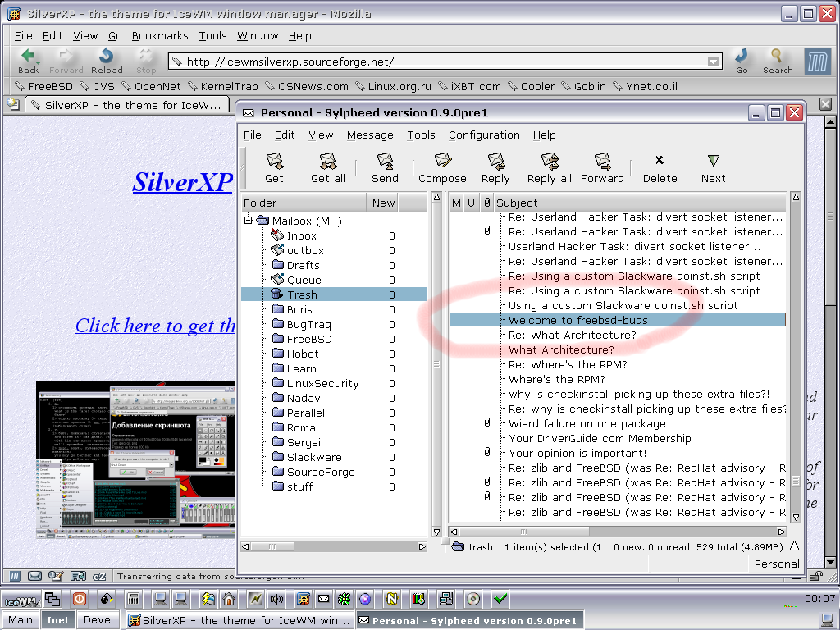
Task: Open the KernelTrap bookmark
Action: 222,86
